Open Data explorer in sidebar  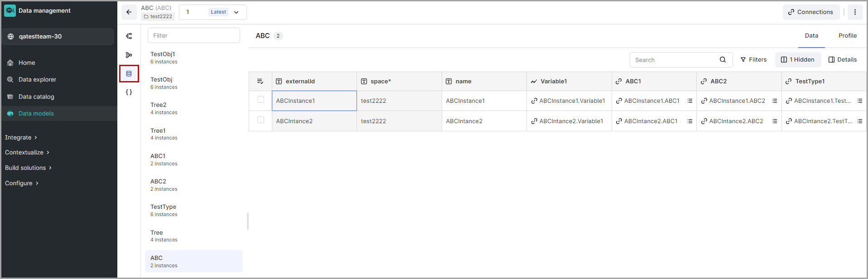(37, 80)
